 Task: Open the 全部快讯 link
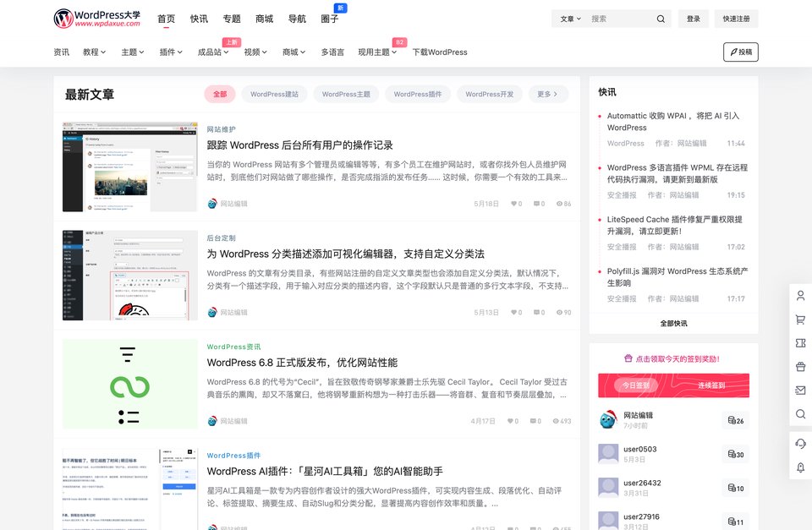click(x=673, y=323)
